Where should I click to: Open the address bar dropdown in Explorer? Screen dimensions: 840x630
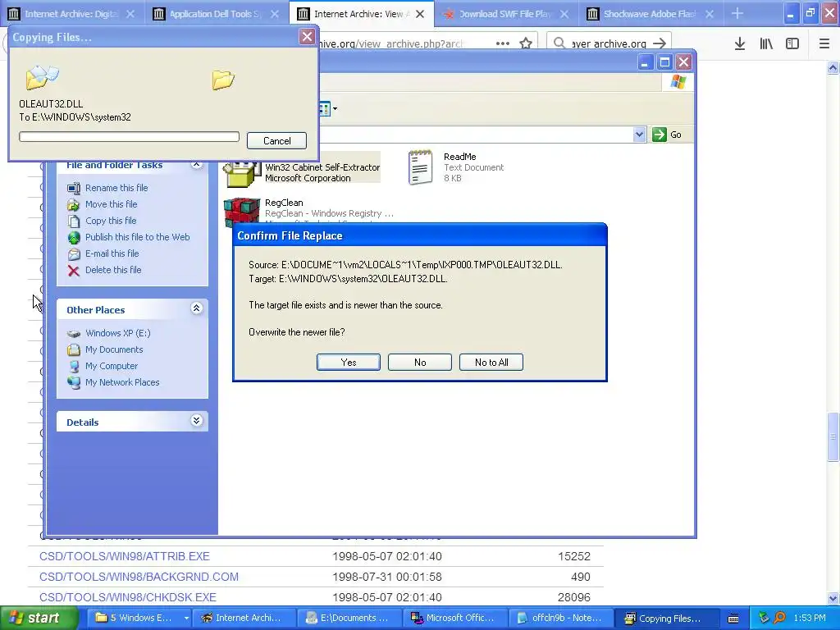(x=638, y=135)
